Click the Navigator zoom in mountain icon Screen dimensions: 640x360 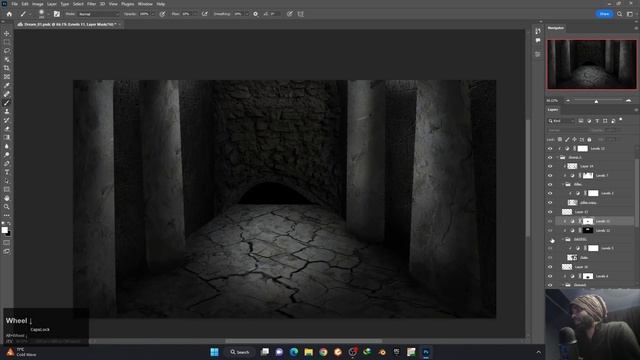(629, 100)
